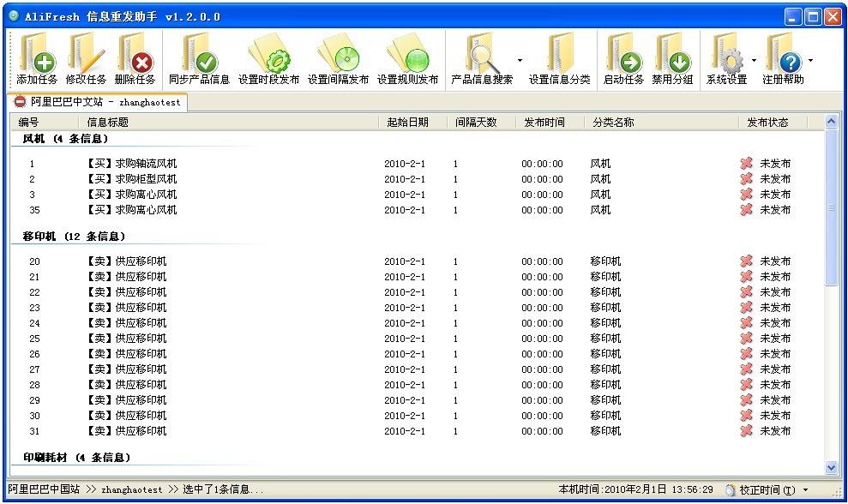This screenshot has height=504, width=848.
Task: Click the 发布时间 column header
Action: coord(546,121)
